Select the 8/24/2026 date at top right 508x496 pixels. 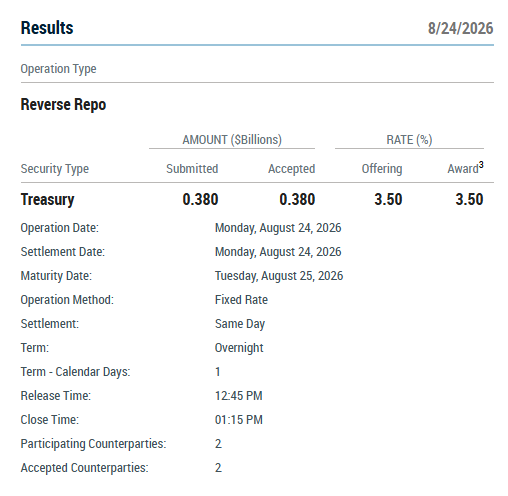pyautogui.click(x=460, y=28)
